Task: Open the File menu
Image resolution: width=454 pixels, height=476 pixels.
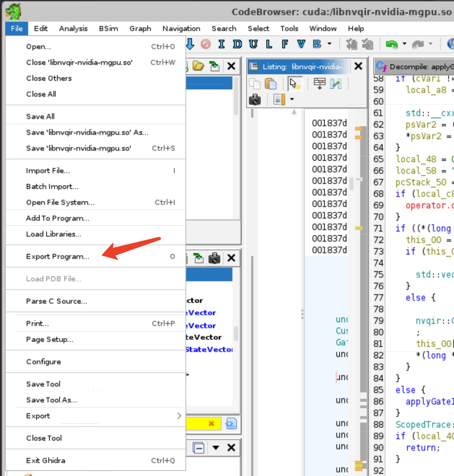Action: tap(17, 28)
